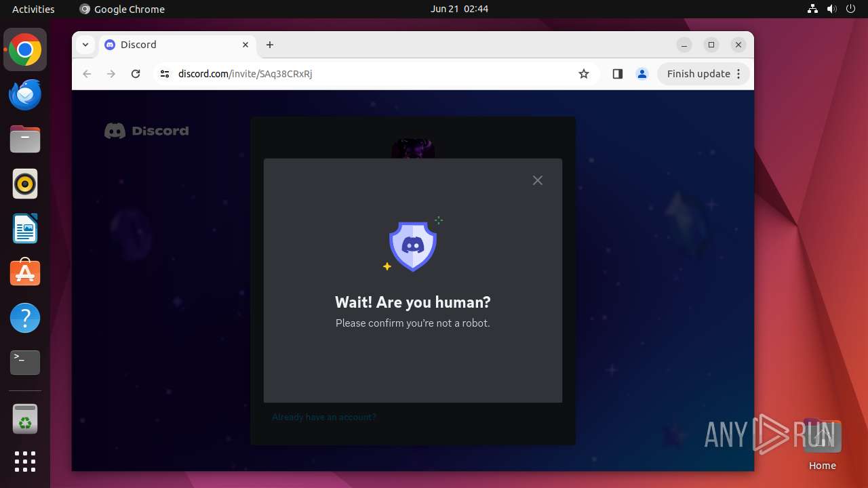The width and height of the screenshot is (868, 488).
Task: Open the Chrome profile menu
Action: click(x=642, y=74)
